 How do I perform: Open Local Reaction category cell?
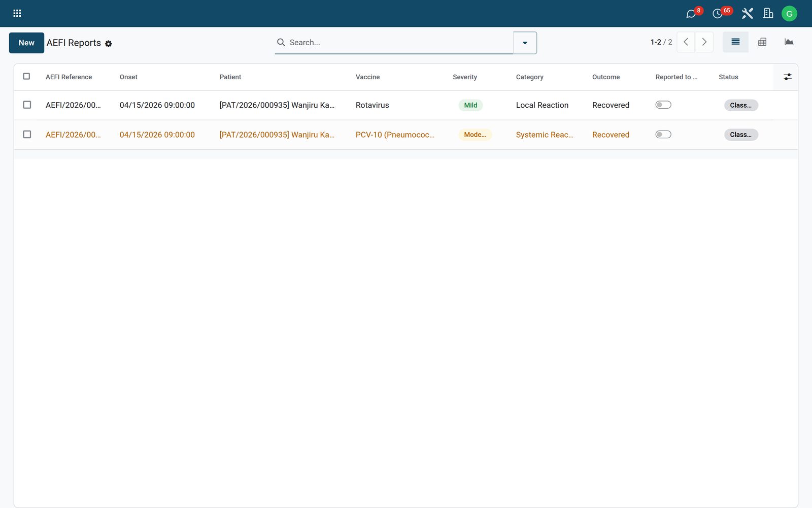click(x=542, y=105)
